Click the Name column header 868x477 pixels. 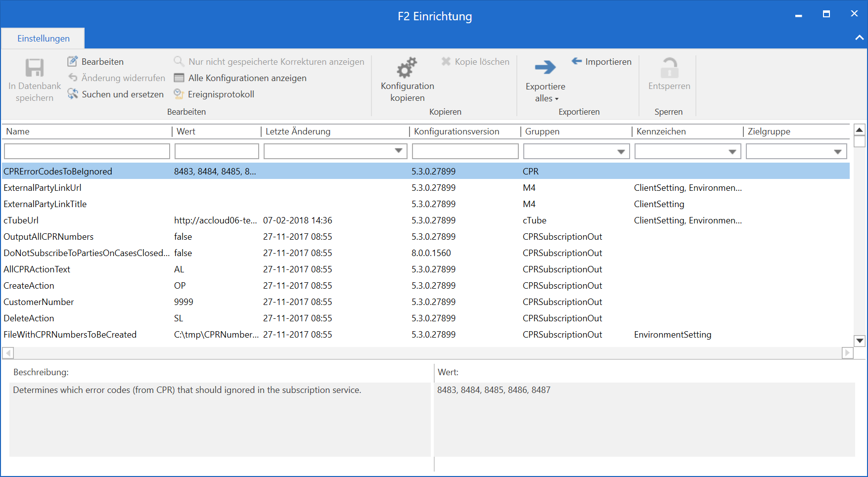pos(18,131)
